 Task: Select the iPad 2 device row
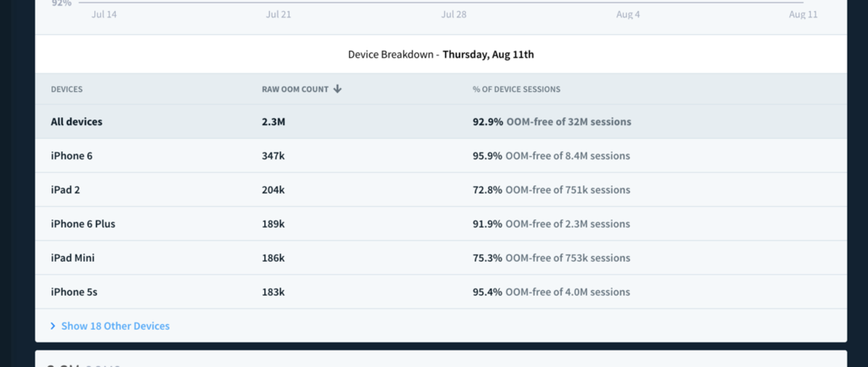click(65, 190)
